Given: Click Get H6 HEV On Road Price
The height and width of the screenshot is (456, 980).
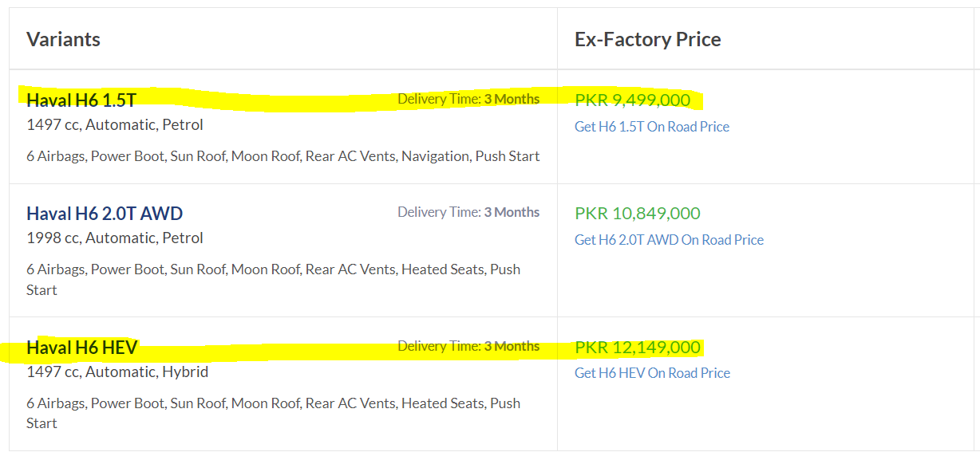Looking at the screenshot, I should coord(652,373).
